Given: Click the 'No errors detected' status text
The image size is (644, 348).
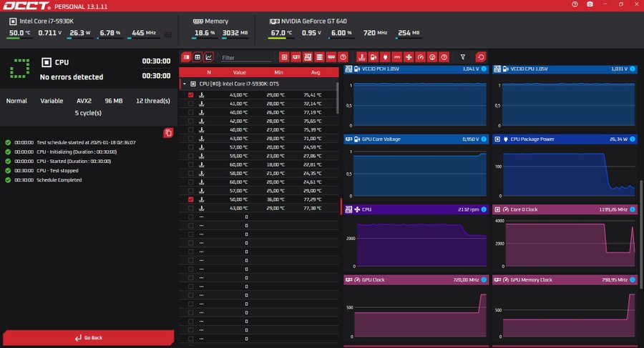Looking at the screenshot, I should tap(72, 76).
